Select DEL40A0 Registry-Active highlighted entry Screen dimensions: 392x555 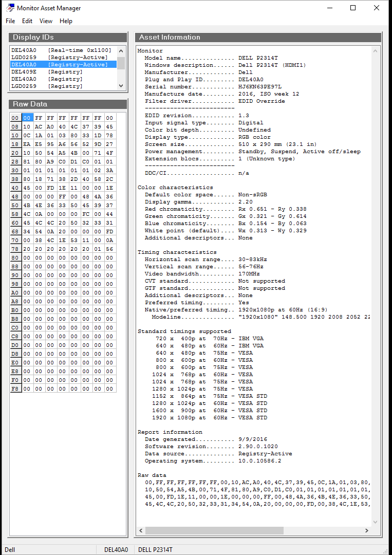(63, 64)
